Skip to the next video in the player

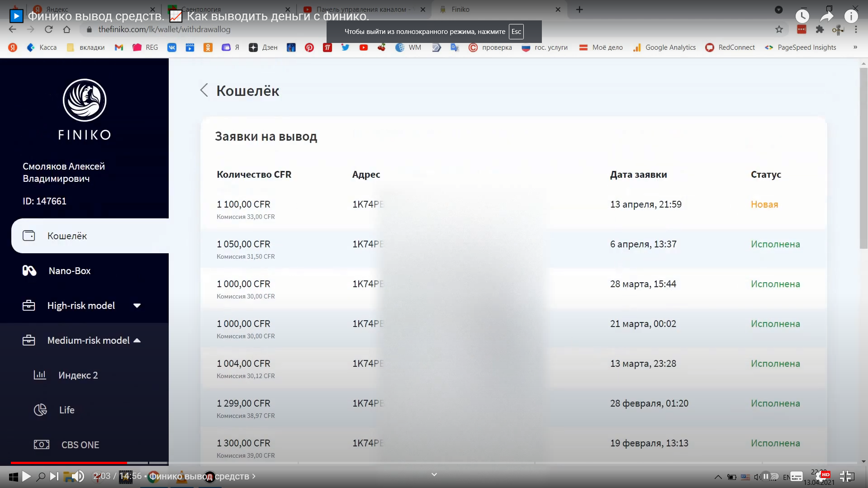(54, 476)
